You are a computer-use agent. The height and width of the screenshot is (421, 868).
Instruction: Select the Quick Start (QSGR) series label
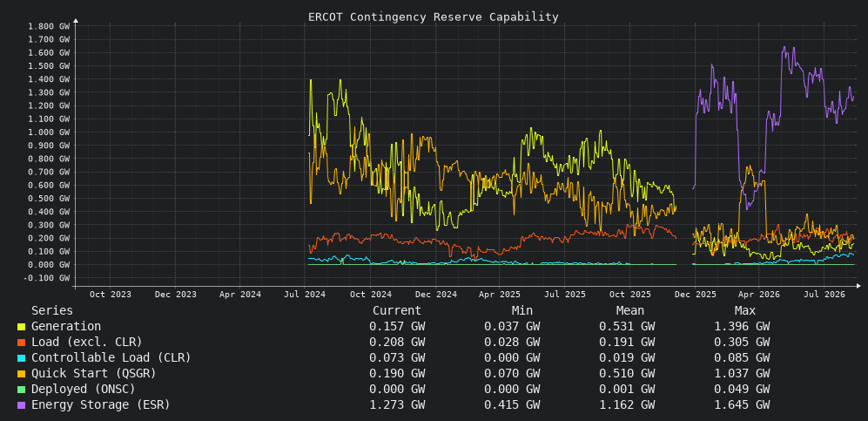(x=93, y=373)
